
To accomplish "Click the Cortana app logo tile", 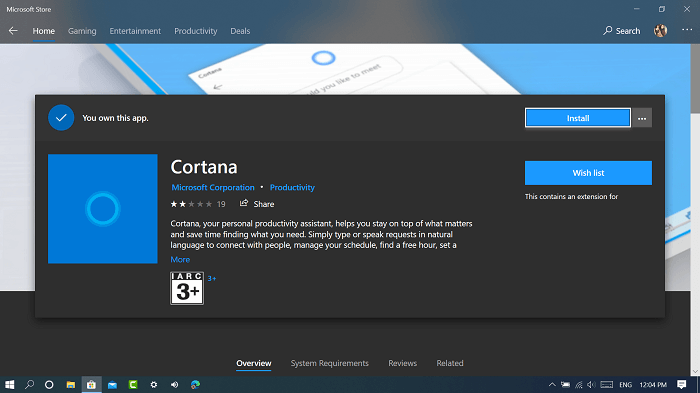I will pyautogui.click(x=103, y=209).
